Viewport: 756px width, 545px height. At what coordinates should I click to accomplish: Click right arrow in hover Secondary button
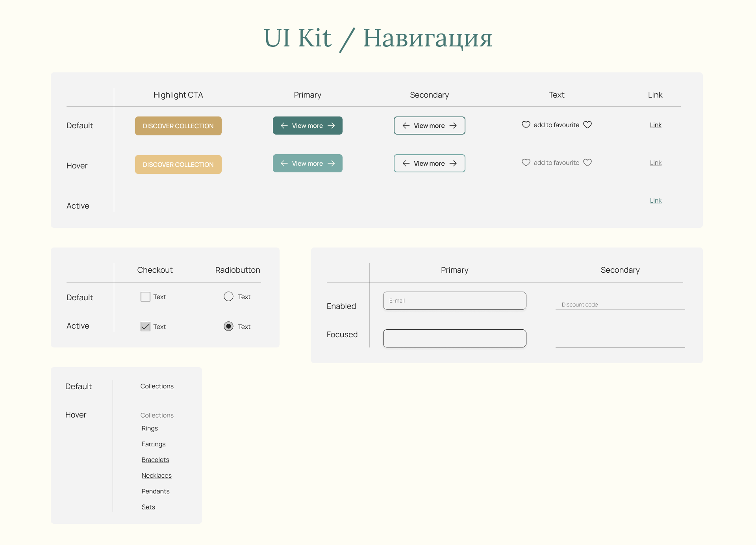point(453,163)
